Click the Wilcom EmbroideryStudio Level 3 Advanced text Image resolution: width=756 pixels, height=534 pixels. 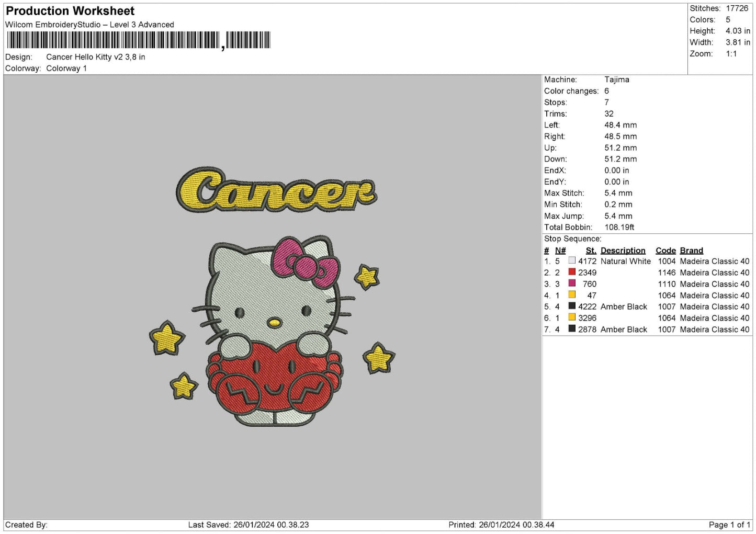click(89, 25)
